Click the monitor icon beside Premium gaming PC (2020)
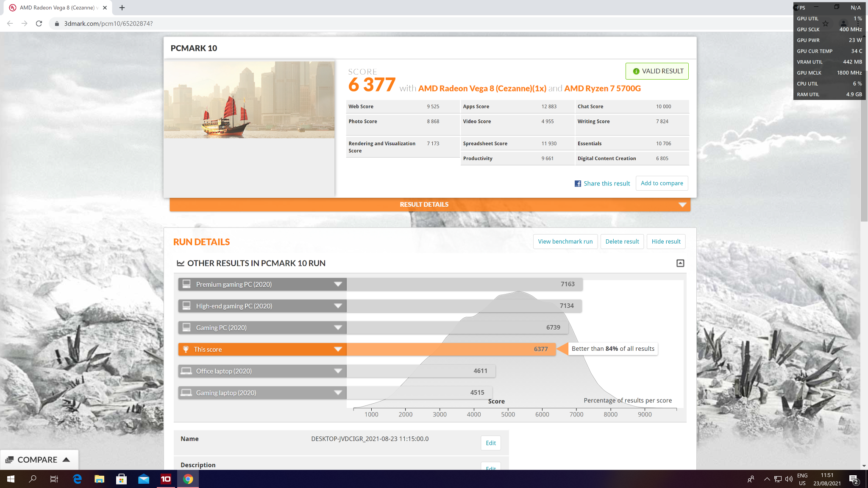This screenshot has width=868, height=488. [186, 284]
